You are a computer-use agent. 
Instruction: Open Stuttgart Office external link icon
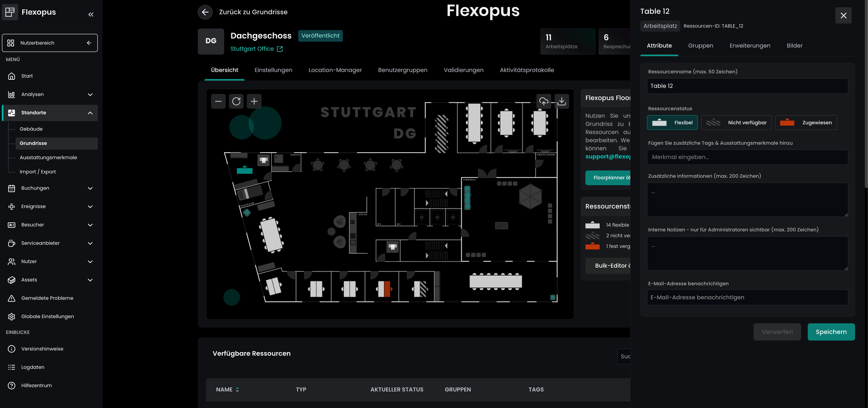coord(280,49)
